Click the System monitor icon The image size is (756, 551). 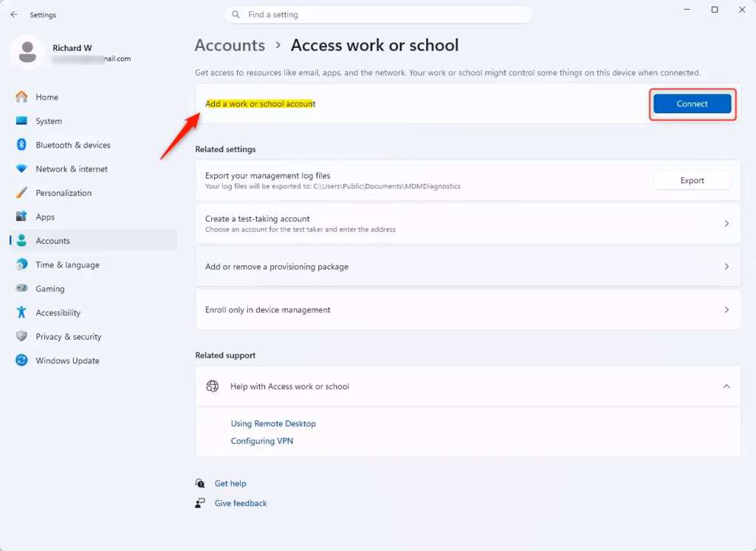(x=21, y=120)
